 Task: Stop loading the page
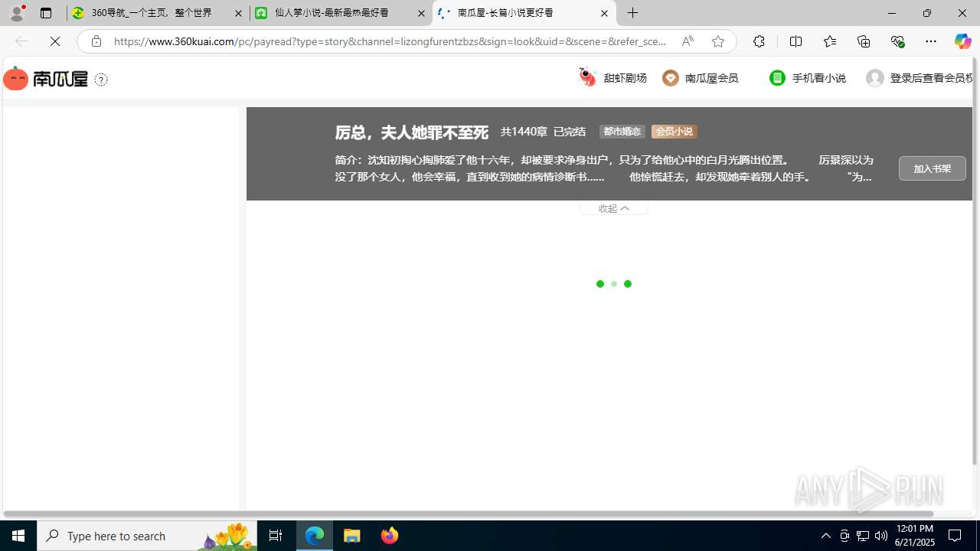point(55,41)
